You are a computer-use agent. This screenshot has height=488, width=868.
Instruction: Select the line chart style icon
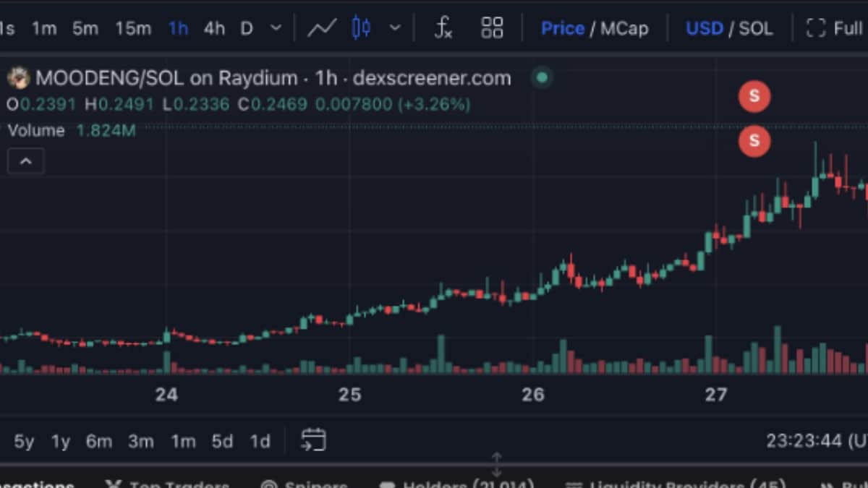point(322,28)
